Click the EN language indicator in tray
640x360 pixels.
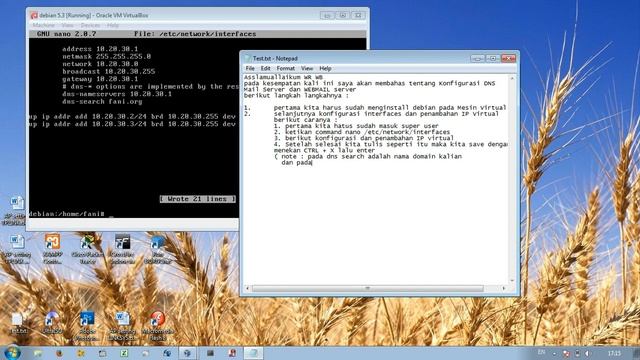click(541, 352)
